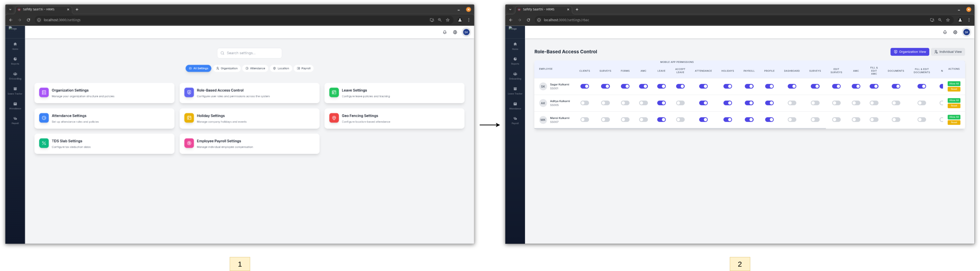Click Reset button for Mansi Kulkarni

[x=954, y=122]
